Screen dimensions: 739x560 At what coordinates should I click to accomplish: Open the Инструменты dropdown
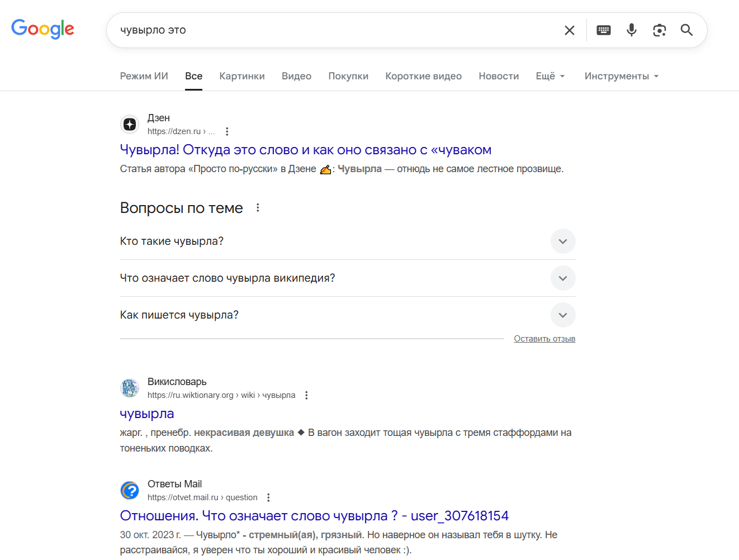(x=621, y=76)
